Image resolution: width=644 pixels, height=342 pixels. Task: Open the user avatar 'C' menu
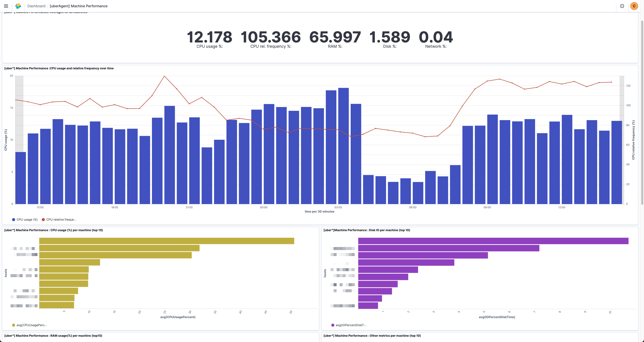click(x=634, y=6)
